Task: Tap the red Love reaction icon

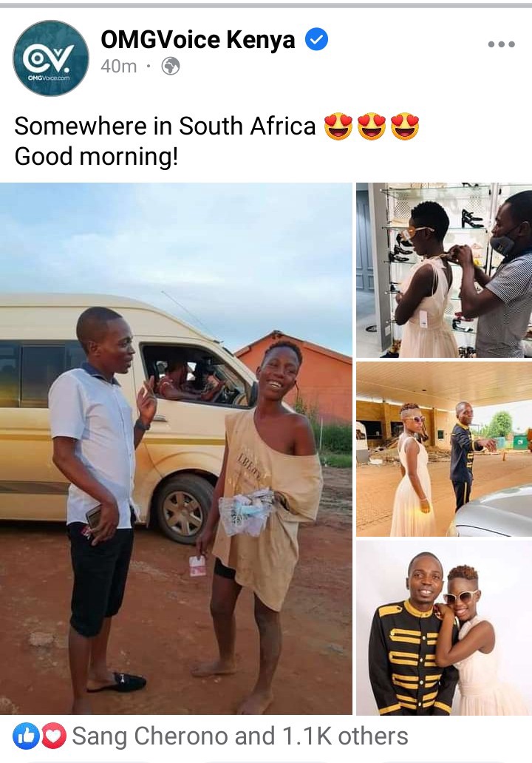Action: tap(53, 736)
